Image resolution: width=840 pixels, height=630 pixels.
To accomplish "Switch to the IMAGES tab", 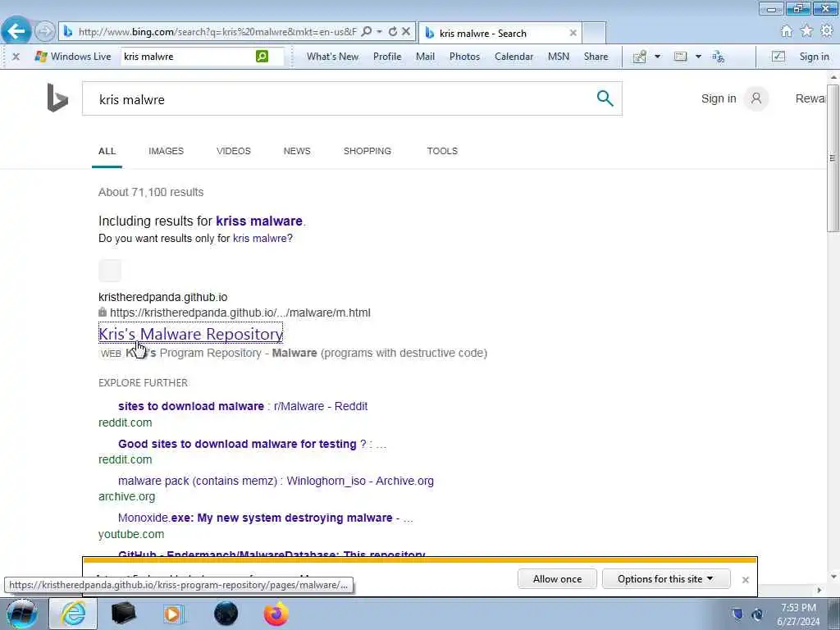I will (166, 151).
